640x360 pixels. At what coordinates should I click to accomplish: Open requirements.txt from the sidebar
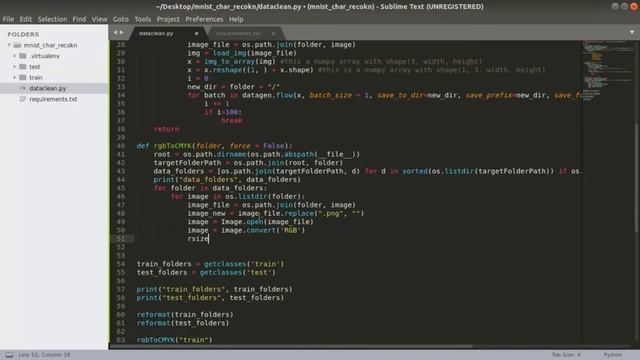(54, 99)
